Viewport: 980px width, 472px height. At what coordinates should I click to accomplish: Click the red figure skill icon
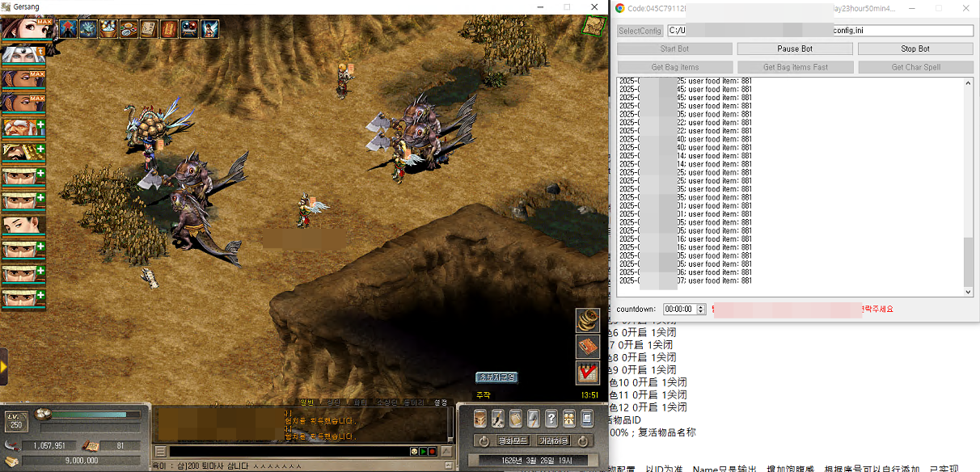(68, 29)
